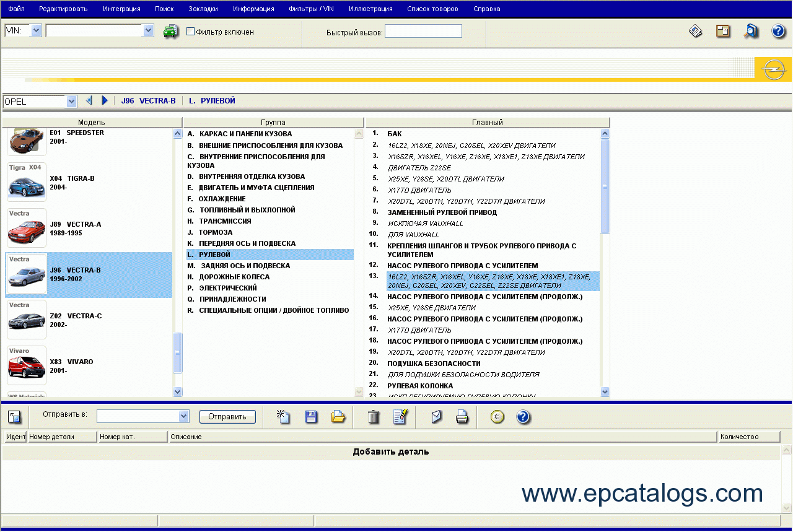
Task: Enable the 'Фильтр включен' checkbox
Action: click(x=191, y=32)
